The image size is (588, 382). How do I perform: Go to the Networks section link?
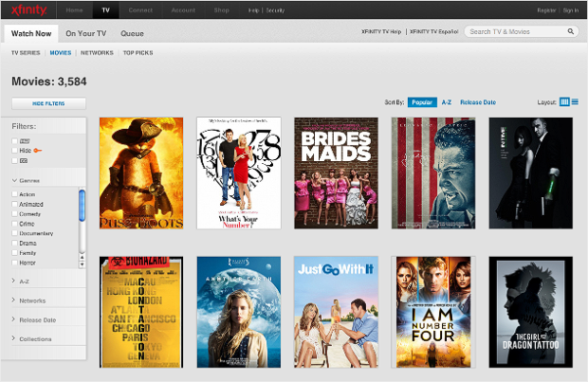tap(97, 53)
